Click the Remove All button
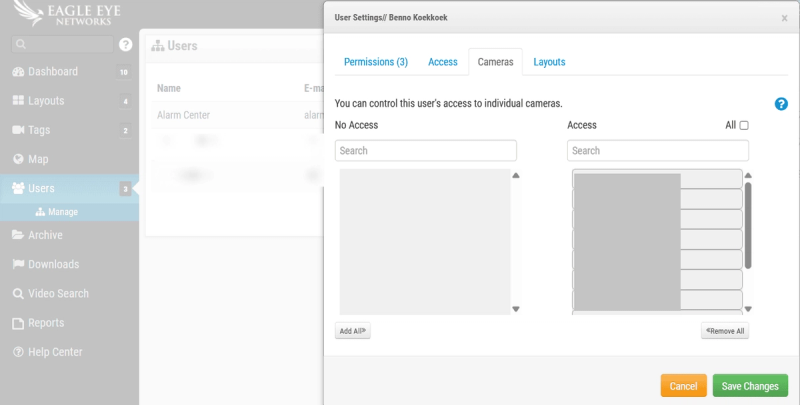This screenshot has height=405, width=800. pos(725,331)
